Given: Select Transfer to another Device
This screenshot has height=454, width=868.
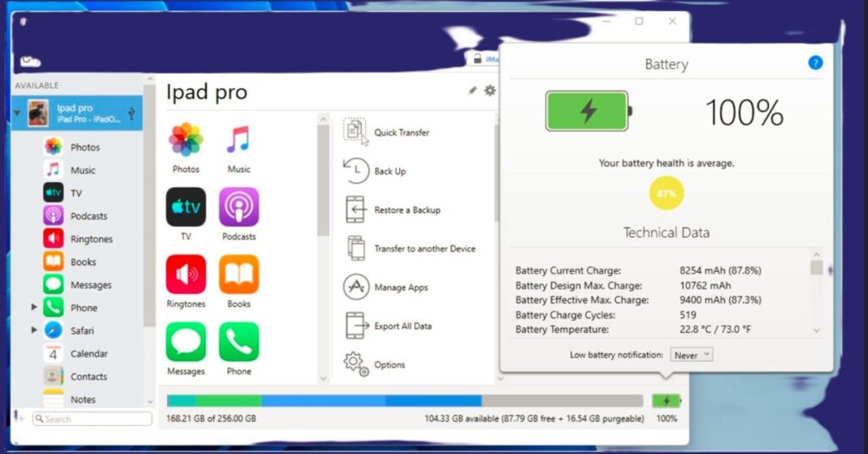Looking at the screenshot, I should (409, 248).
